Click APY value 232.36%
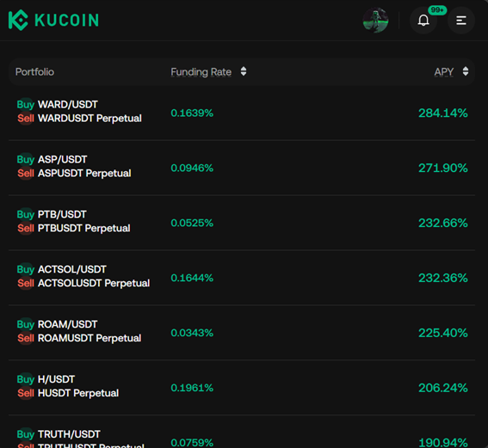Viewport: 488px width, 448px height. point(443,278)
